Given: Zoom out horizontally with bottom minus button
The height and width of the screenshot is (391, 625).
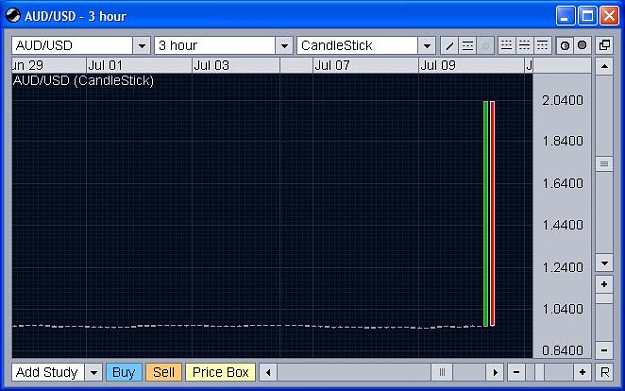Looking at the screenshot, I should 516,373.
